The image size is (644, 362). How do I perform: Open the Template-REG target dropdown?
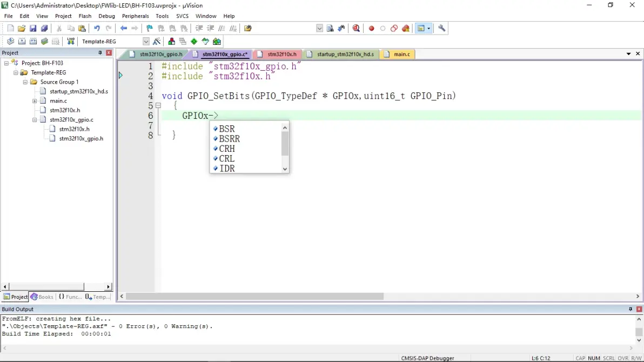tap(146, 42)
